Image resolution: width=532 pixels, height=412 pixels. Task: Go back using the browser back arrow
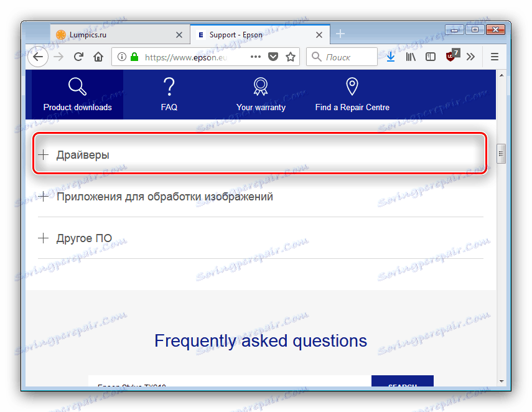click(x=38, y=57)
